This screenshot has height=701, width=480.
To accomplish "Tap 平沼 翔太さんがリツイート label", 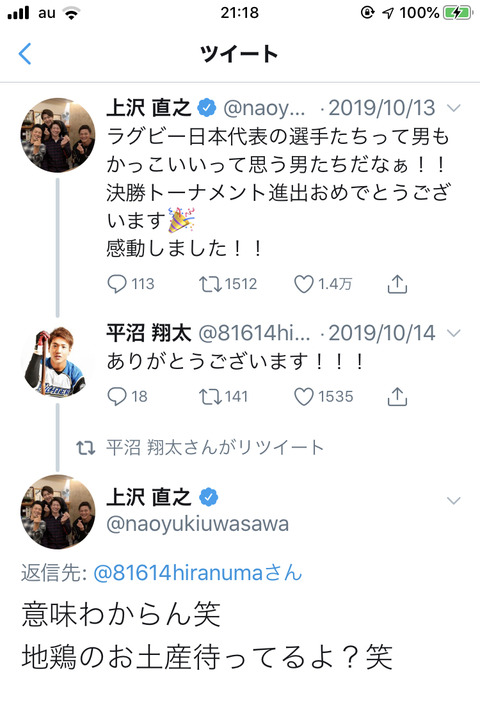I will pyautogui.click(x=215, y=447).
